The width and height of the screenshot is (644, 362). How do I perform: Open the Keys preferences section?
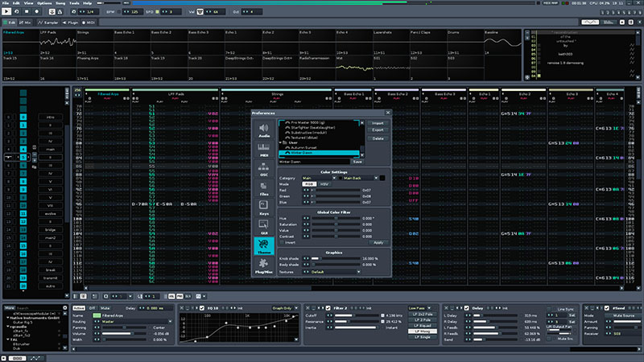point(264,208)
